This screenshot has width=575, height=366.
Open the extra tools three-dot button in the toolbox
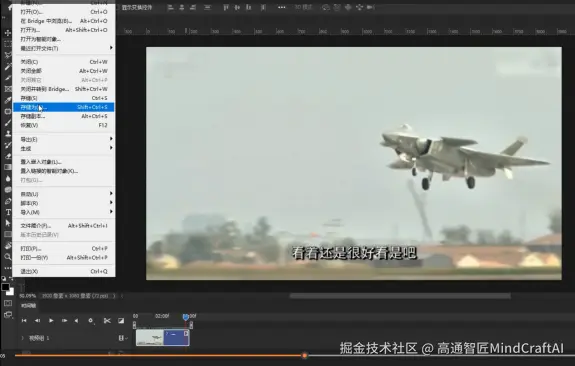(x=7, y=268)
